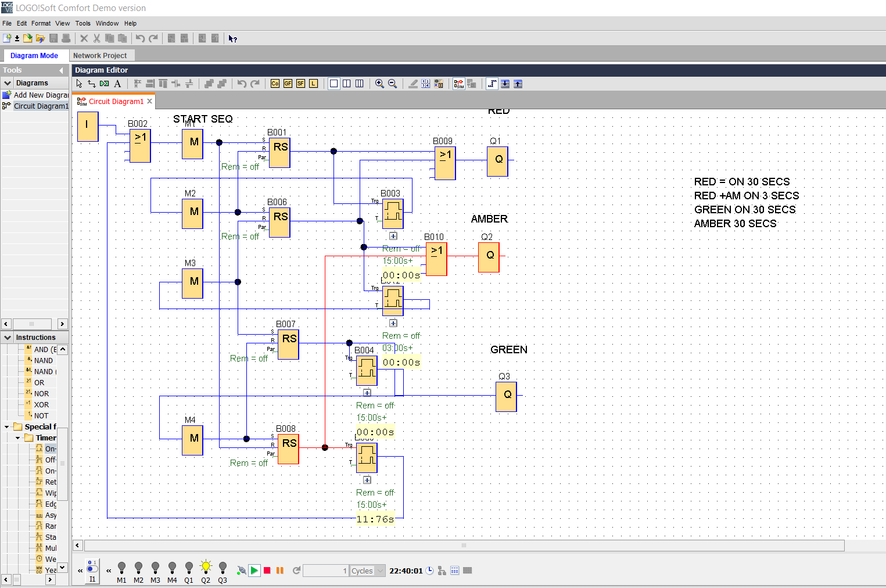Image resolution: width=886 pixels, height=588 pixels.
Task: Collapse the Instructions panel section
Action: [x=8, y=338]
